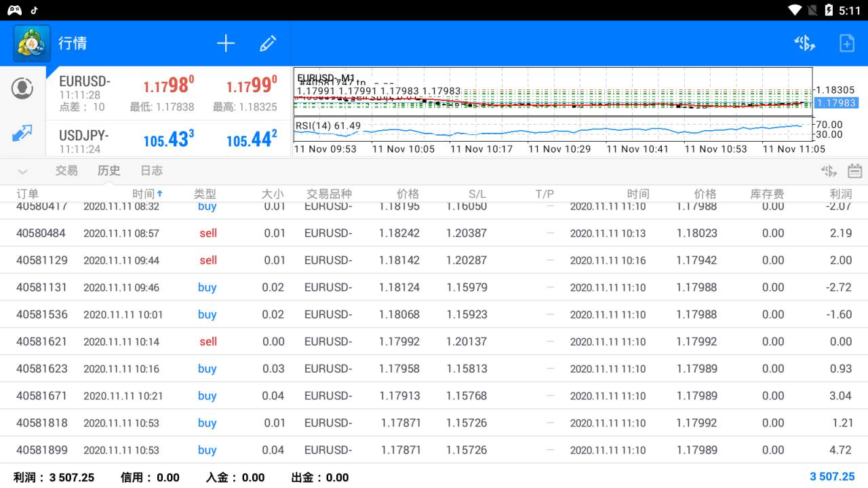The height and width of the screenshot is (488, 868).
Task: Open order 40581621 row
Action: pos(434,342)
